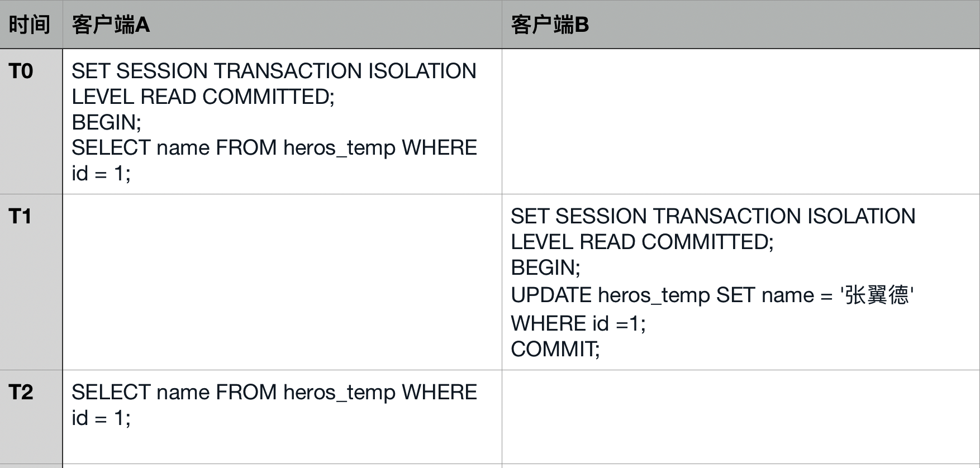The image size is (980, 468).
Task: Select the T1 row label
Action: pos(21,217)
